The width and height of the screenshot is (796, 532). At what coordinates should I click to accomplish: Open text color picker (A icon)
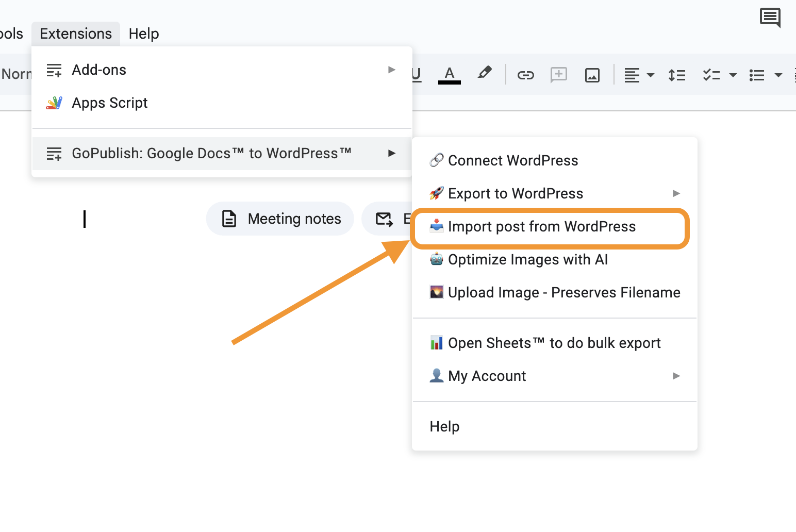(x=450, y=75)
